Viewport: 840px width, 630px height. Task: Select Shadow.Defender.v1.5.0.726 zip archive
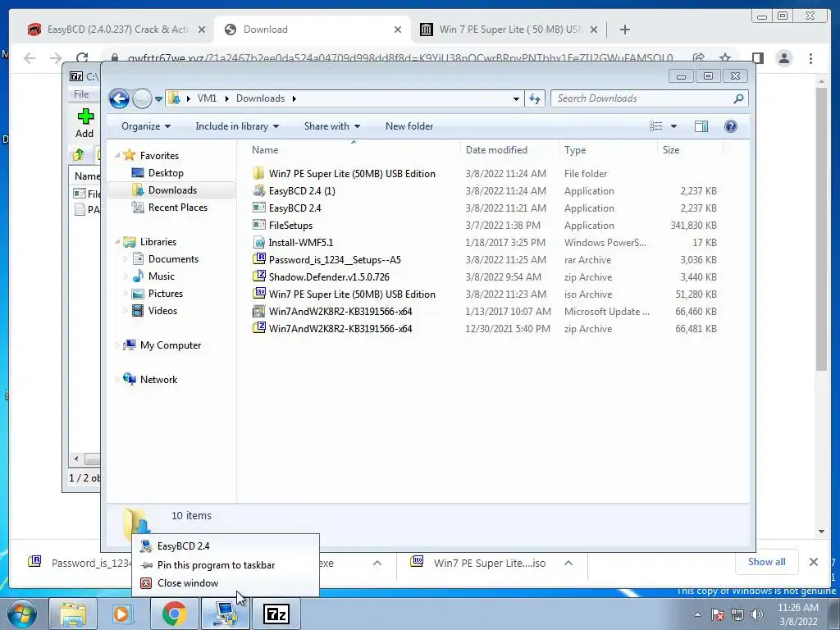pos(329,277)
